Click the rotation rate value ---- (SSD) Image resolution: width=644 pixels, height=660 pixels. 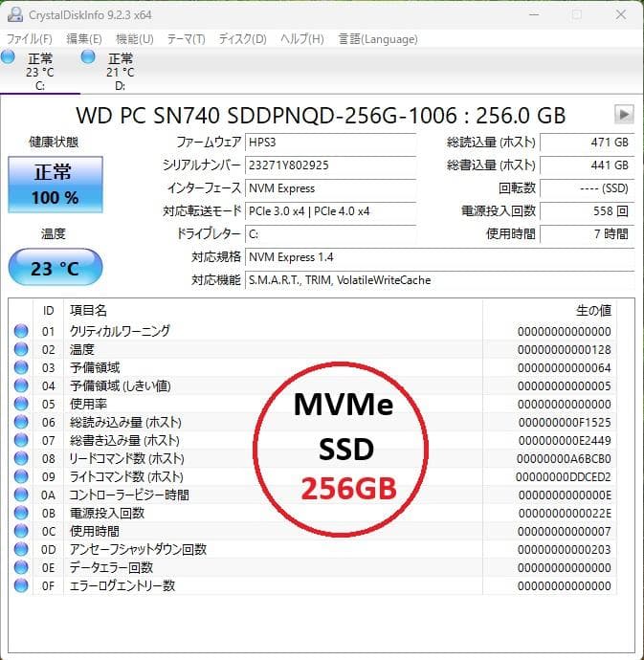tap(587, 188)
